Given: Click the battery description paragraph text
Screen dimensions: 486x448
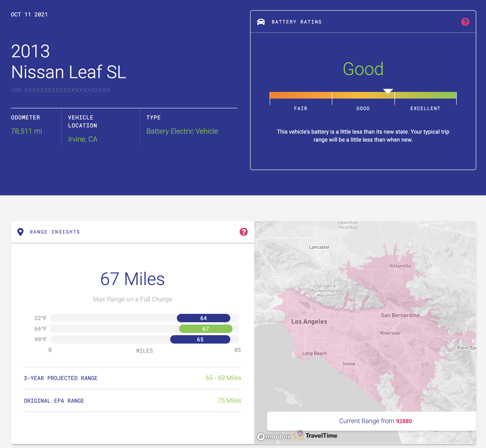Looking at the screenshot, I should pos(363,135).
